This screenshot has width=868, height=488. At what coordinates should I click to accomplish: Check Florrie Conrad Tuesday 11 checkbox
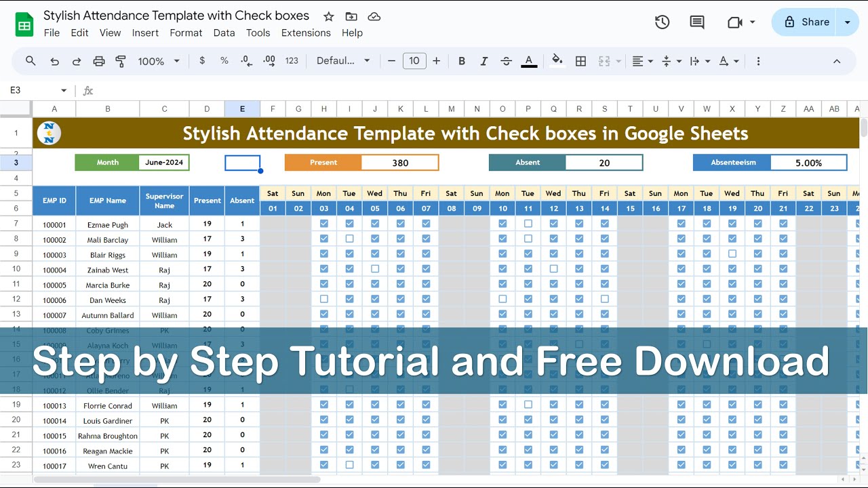coord(528,405)
